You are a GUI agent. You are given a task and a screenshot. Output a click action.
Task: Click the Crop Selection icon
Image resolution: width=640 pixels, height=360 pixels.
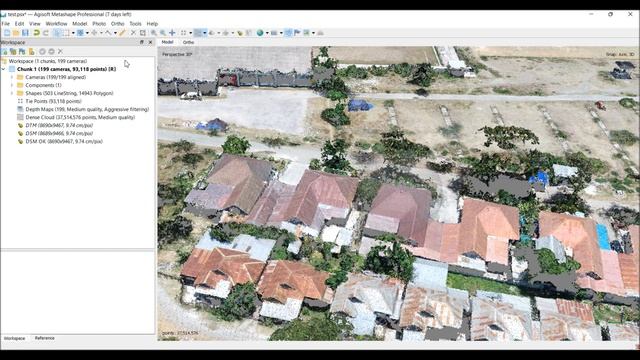[x=142, y=33]
